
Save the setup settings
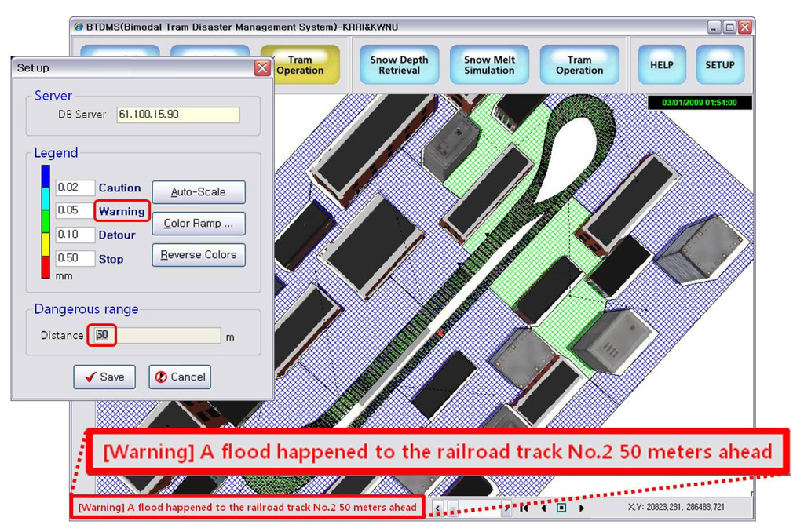[x=104, y=377]
